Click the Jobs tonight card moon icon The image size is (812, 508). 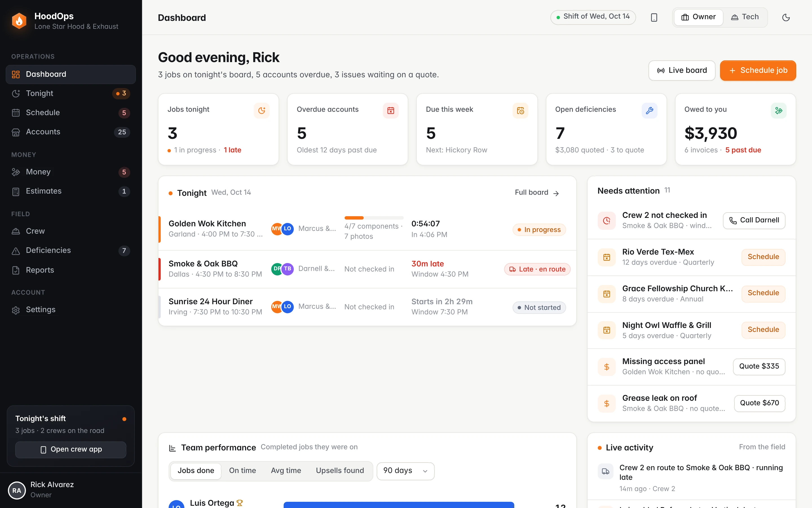pos(262,111)
